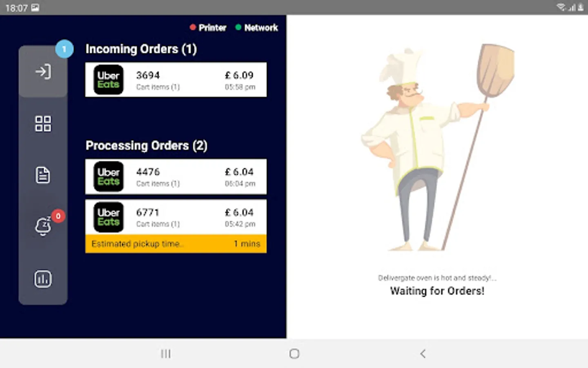Select incoming order 3694

176,80
